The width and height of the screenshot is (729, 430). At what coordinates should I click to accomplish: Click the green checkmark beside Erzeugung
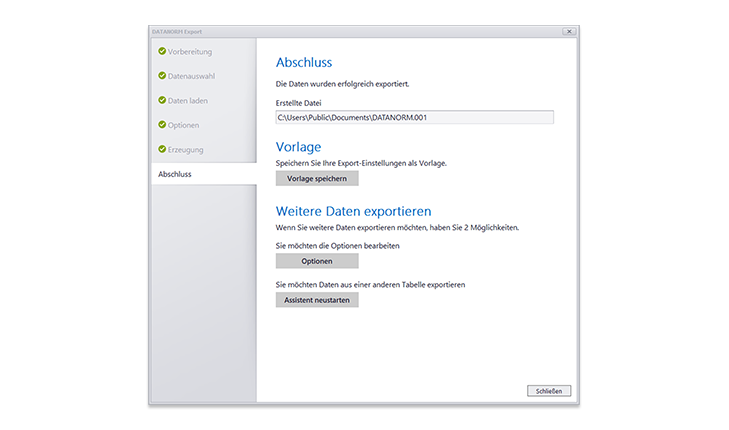click(x=162, y=149)
